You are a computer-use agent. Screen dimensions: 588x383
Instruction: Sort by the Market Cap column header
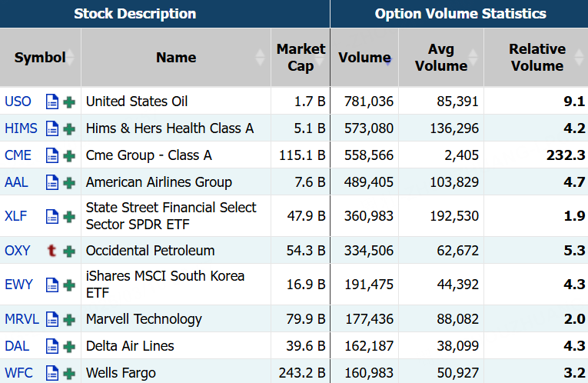pos(301,58)
